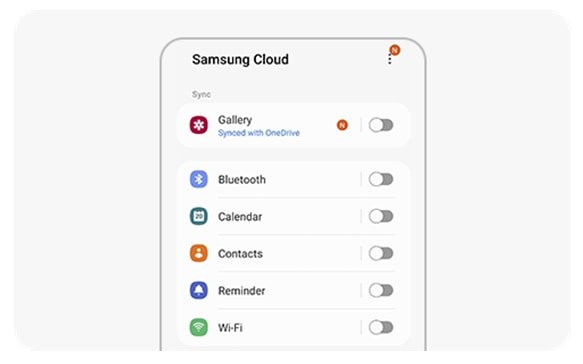The width and height of the screenshot is (583, 364).
Task: Toggle Gallery sync switch
Action: [x=381, y=125]
